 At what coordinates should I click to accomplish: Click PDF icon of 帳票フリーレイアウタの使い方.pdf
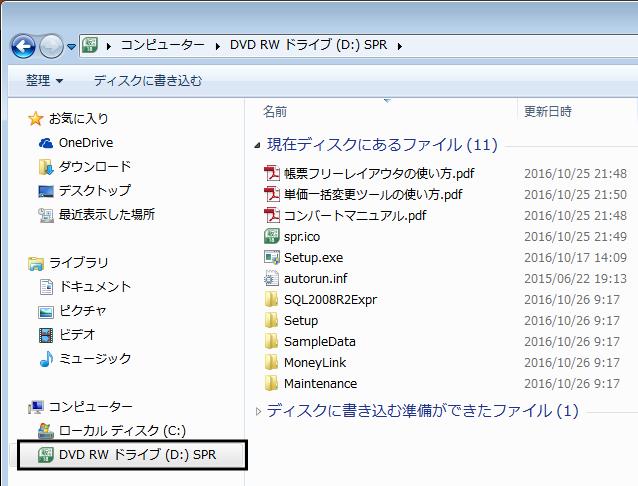(271, 173)
